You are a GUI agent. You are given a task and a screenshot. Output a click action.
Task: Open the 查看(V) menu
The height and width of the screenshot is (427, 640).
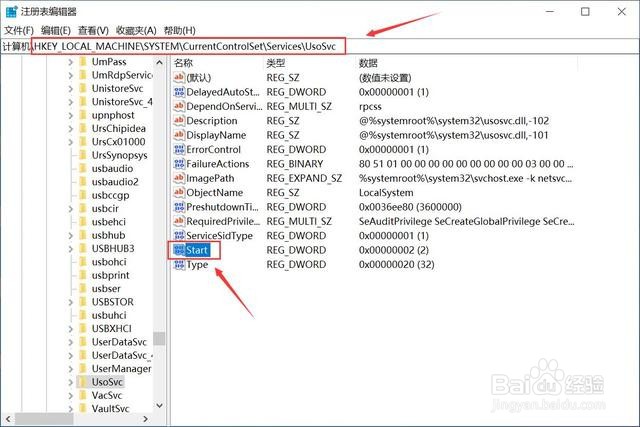click(93, 31)
